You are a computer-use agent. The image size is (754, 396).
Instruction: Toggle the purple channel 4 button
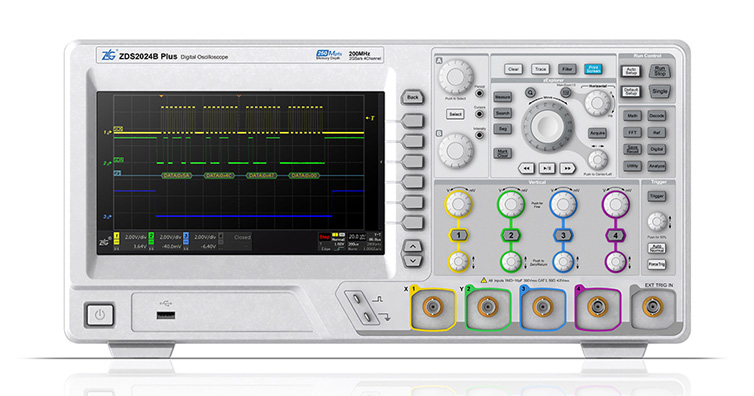point(615,235)
